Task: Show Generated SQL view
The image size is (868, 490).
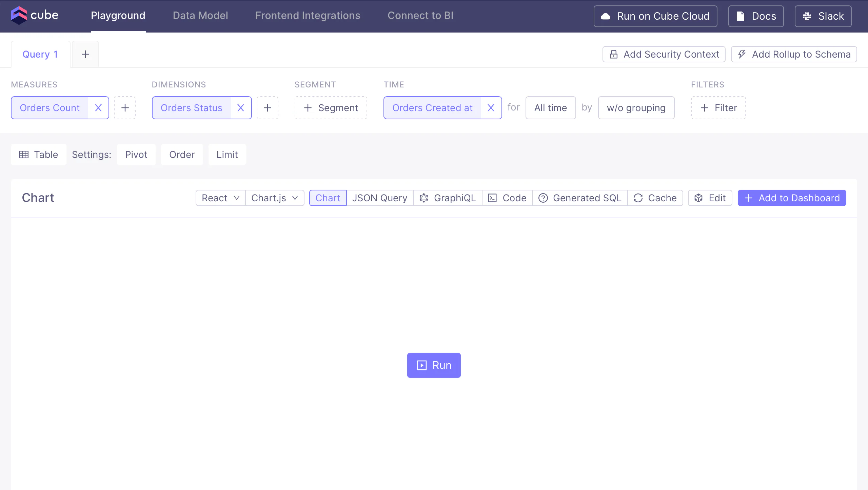Action: pos(580,198)
